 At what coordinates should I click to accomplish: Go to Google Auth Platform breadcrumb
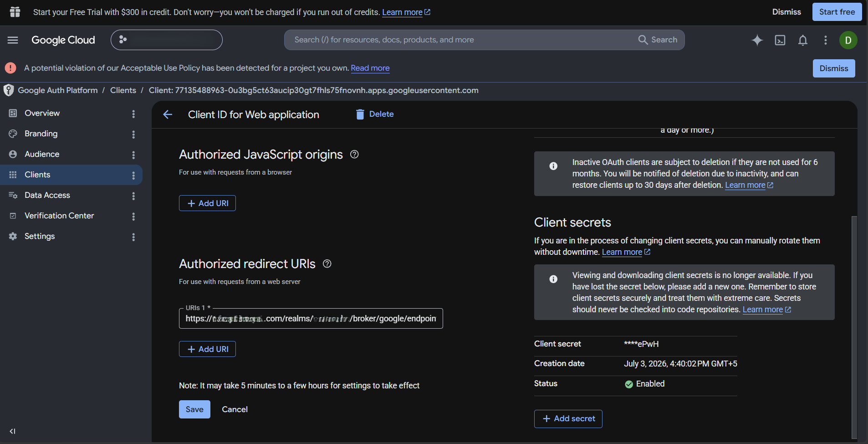click(58, 90)
